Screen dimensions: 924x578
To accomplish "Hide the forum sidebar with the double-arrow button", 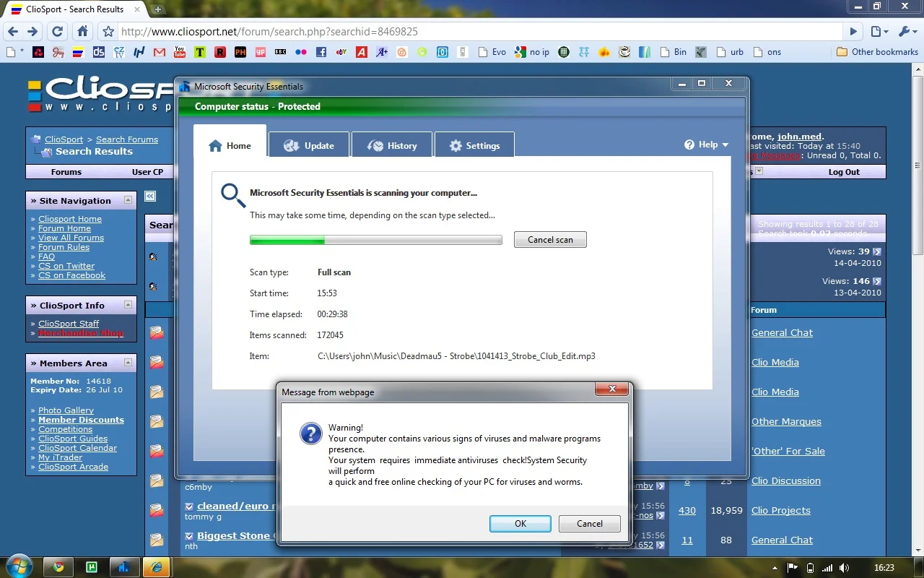I will (150, 196).
